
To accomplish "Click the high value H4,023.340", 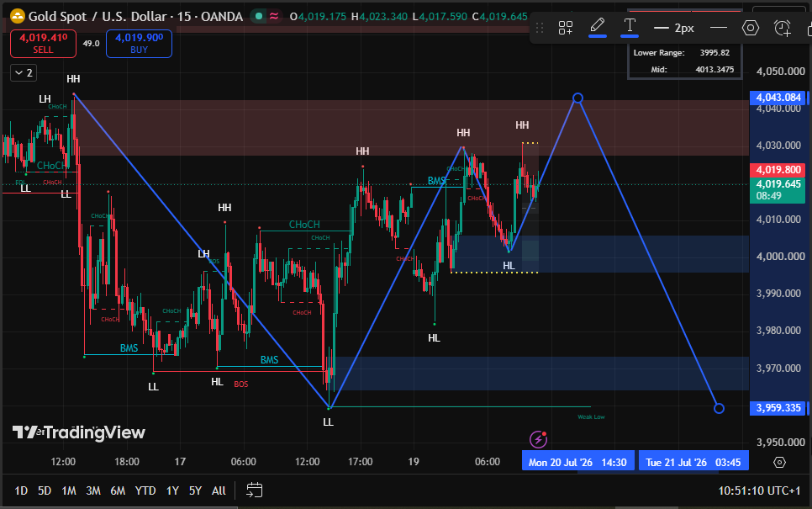I will pyautogui.click(x=380, y=17).
